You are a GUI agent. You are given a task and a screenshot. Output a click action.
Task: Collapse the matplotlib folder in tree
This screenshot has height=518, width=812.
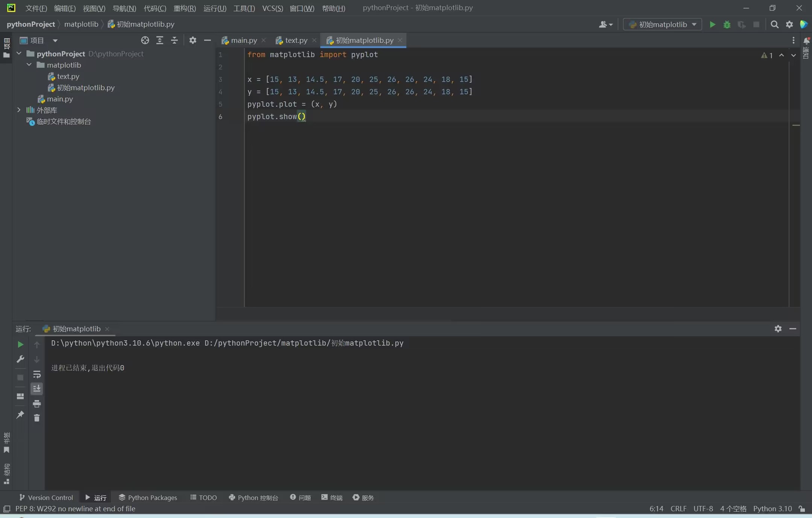(29, 65)
